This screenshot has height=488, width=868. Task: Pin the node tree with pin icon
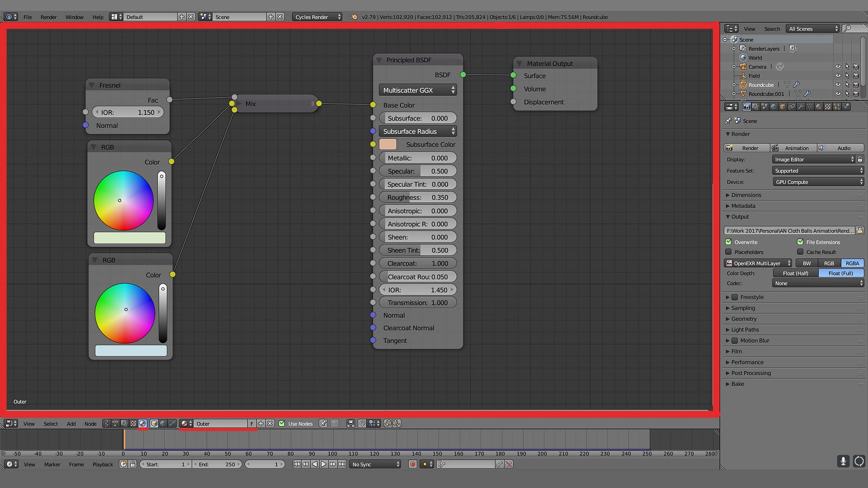click(323, 423)
